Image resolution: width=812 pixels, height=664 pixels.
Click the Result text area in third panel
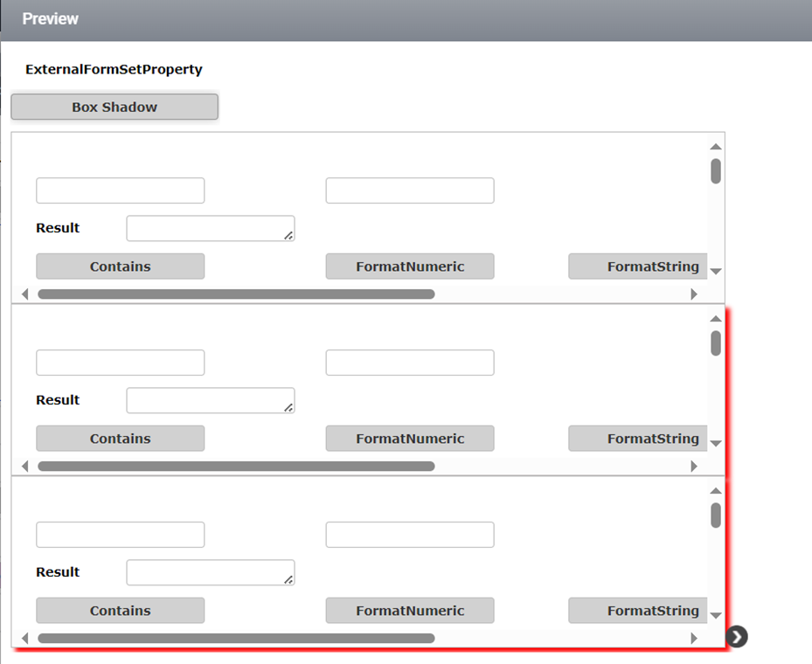[x=211, y=572]
